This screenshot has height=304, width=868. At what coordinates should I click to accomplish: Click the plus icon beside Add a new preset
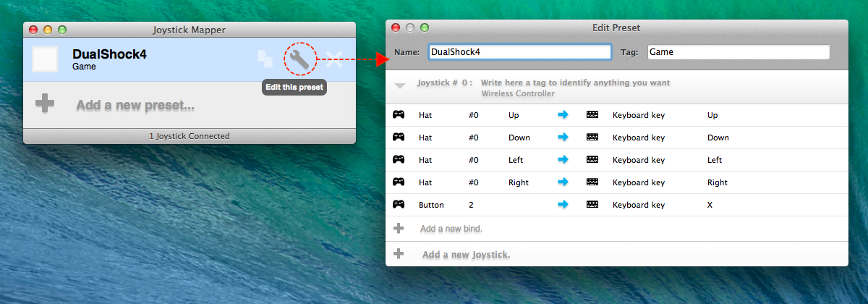[x=45, y=104]
